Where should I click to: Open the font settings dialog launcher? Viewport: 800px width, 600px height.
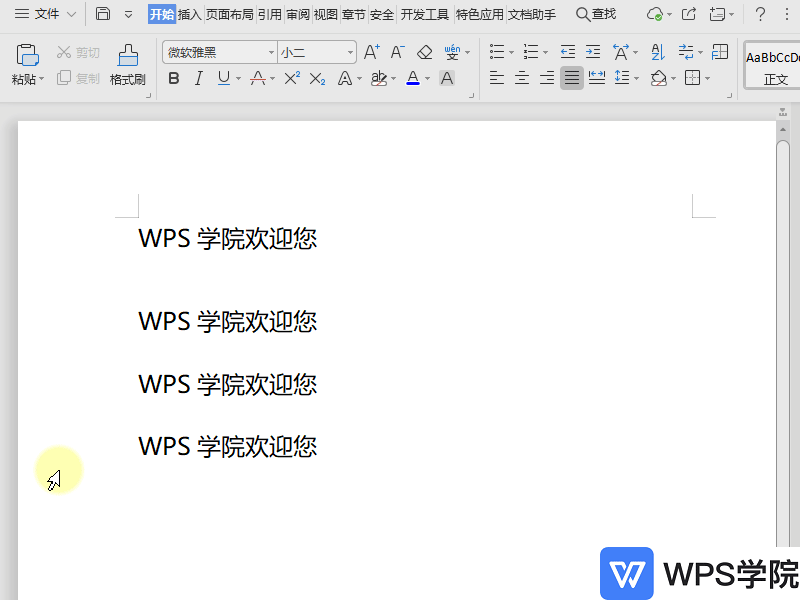[x=471, y=95]
